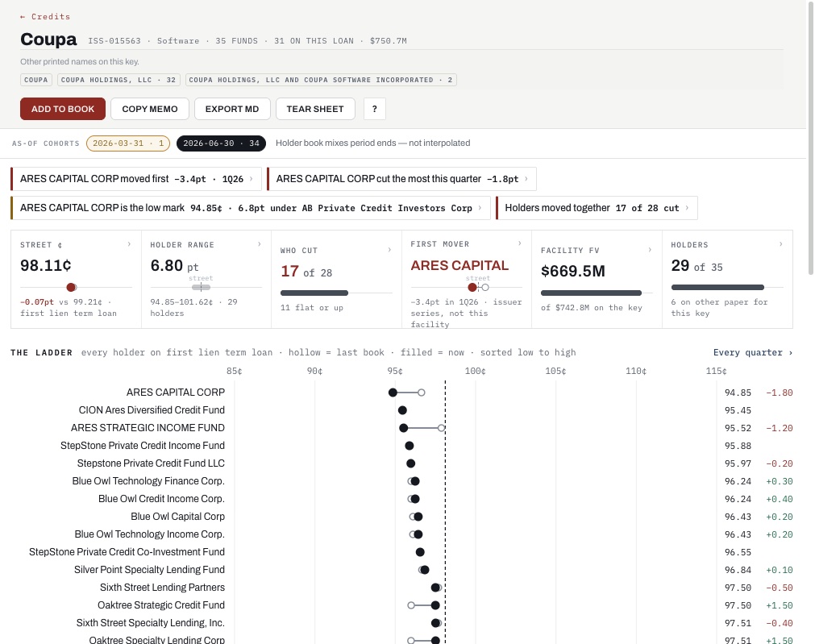Click Blue Owl Capital Corp row
The height and width of the screenshot is (644, 815).
[401, 516]
